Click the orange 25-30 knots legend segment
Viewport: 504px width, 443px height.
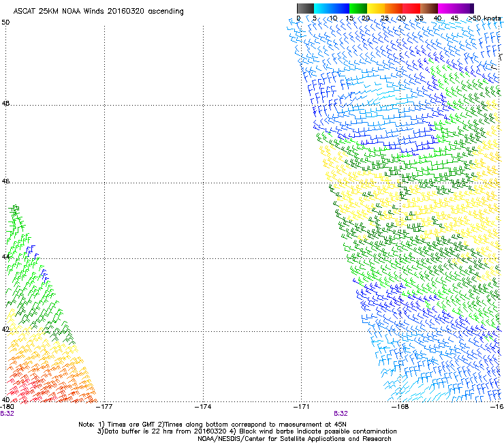pyautogui.click(x=394, y=8)
